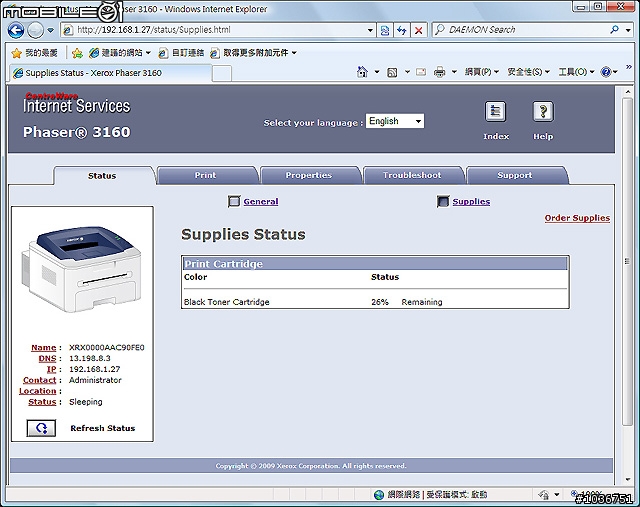Click the icon beside General

coord(234,201)
